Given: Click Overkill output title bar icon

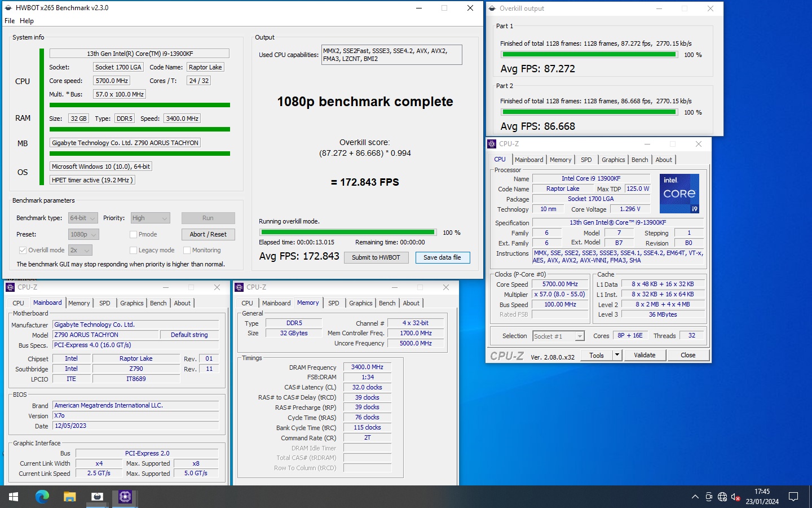Looking at the screenshot, I should click(x=492, y=8).
